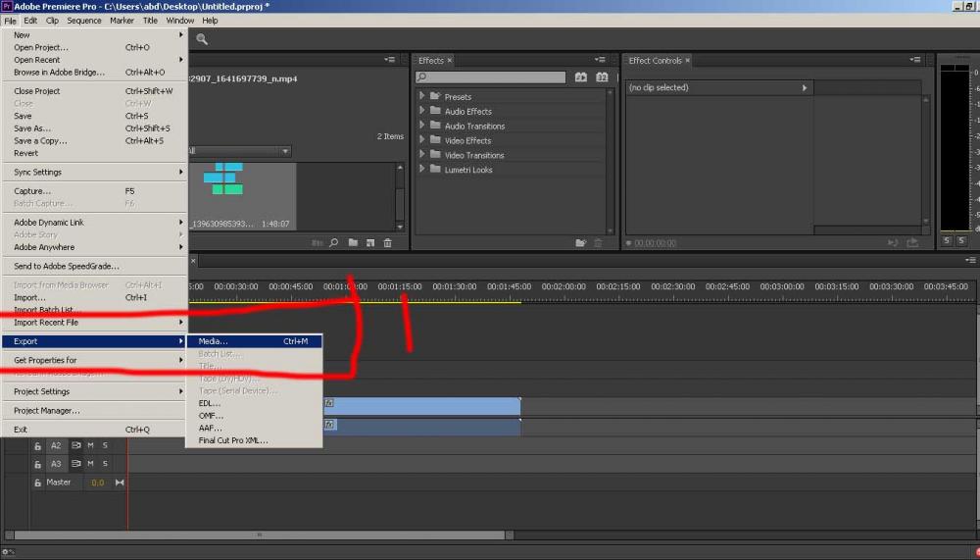Open the New submenu in File menu
This screenshot has height=560, width=980.
pos(94,35)
